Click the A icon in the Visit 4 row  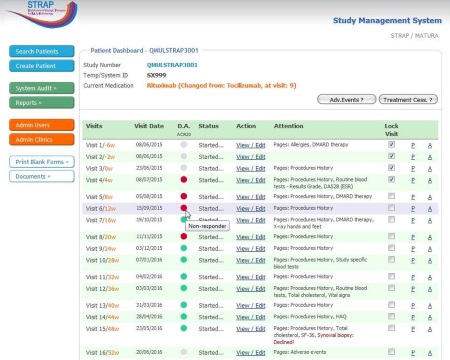pyautogui.click(x=430, y=181)
